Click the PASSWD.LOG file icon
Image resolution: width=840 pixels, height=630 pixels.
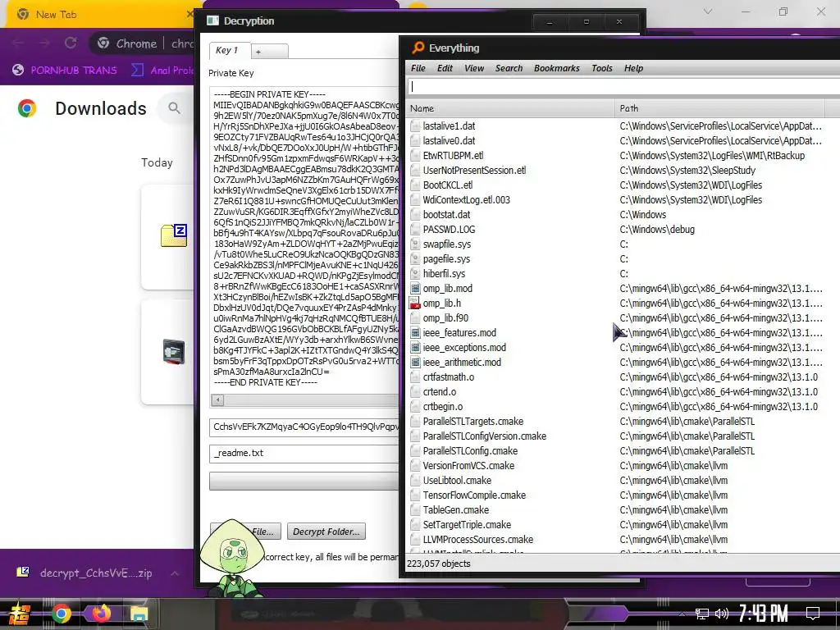415,230
